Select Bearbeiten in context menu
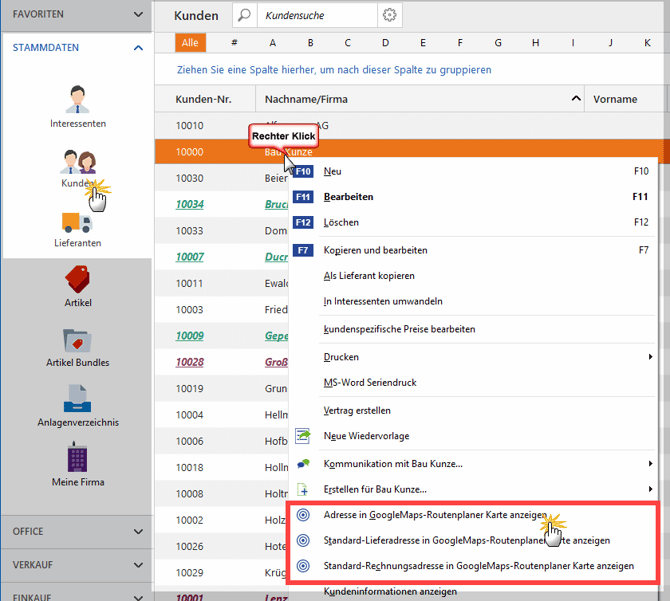This screenshot has height=601, width=670. click(x=349, y=197)
